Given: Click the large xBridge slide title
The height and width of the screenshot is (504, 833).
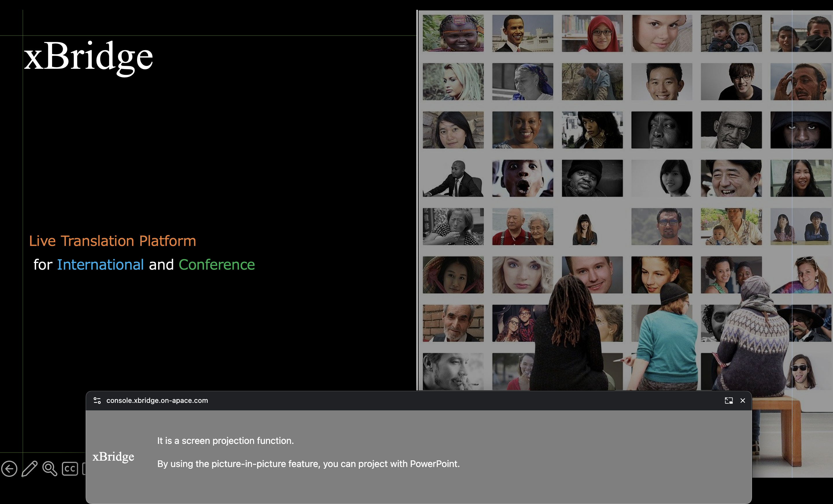Looking at the screenshot, I should coord(89,57).
